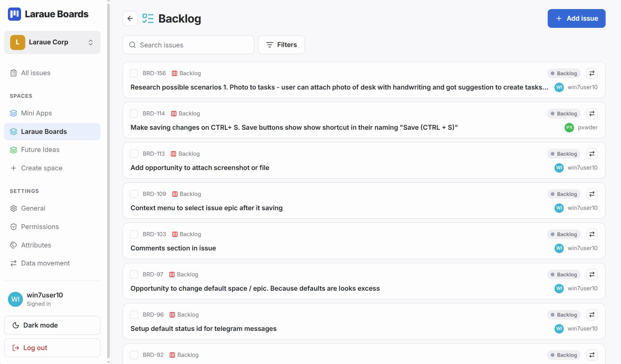Click the red epic icon on BRD-103
The image size is (621, 364).
point(175,234)
